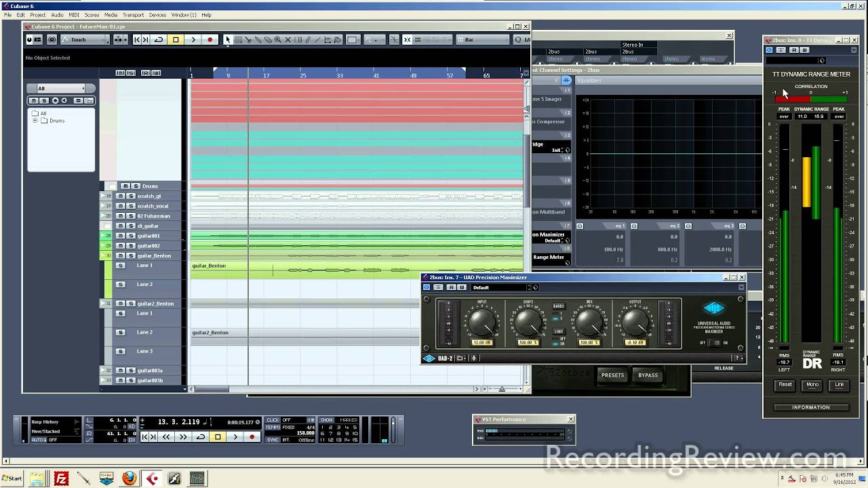This screenshot has width=868, height=488.
Task: Select the Zoom magnifier tool
Action: 278,40
